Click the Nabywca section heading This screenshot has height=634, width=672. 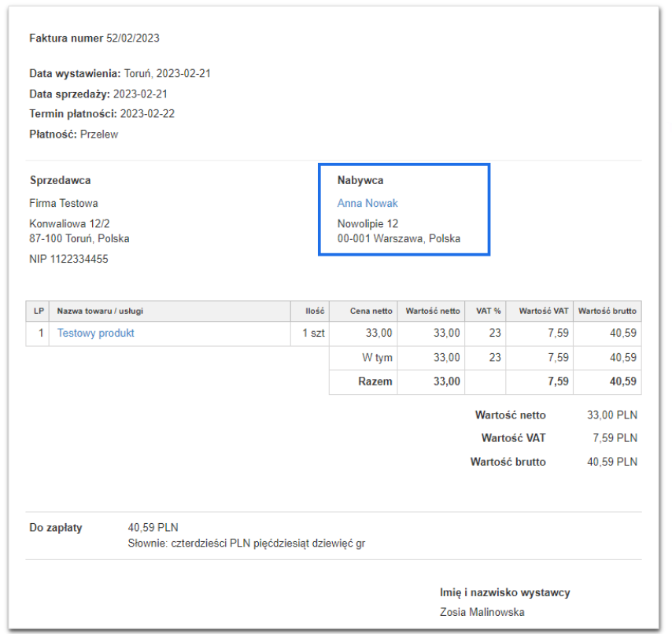[360, 180]
